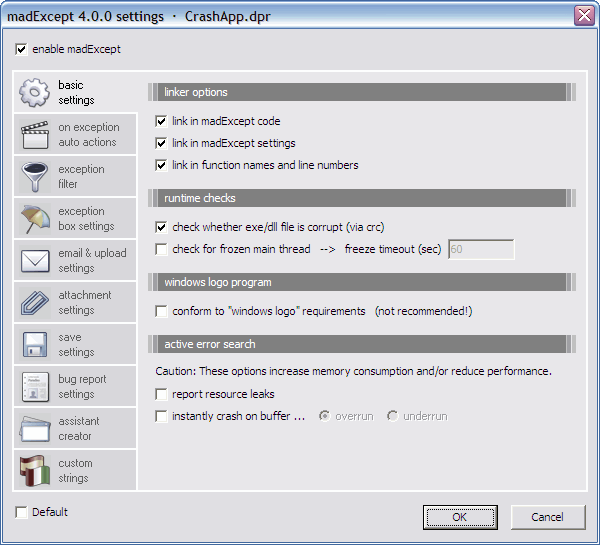Click the Cancel button
The height and width of the screenshot is (545, 600).
coord(547,517)
